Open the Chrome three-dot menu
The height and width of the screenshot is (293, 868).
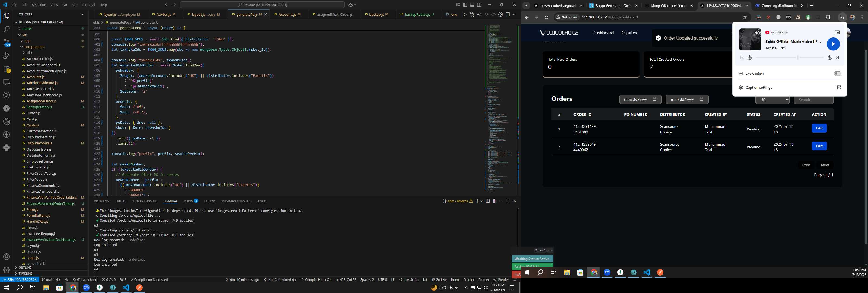pyautogui.click(x=862, y=17)
